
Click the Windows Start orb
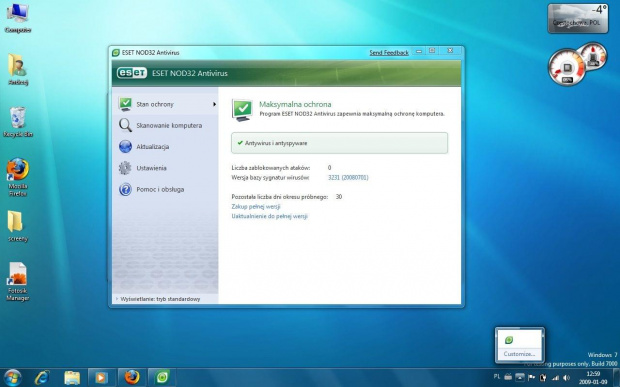point(12,378)
